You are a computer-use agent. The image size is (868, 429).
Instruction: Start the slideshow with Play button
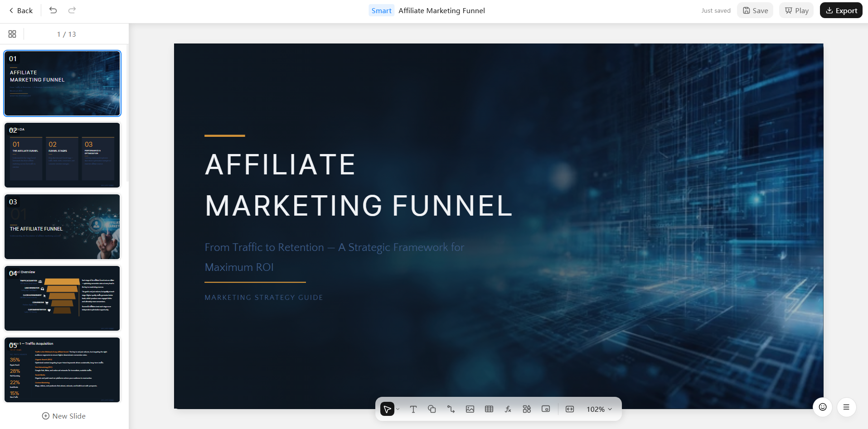[797, 10]
